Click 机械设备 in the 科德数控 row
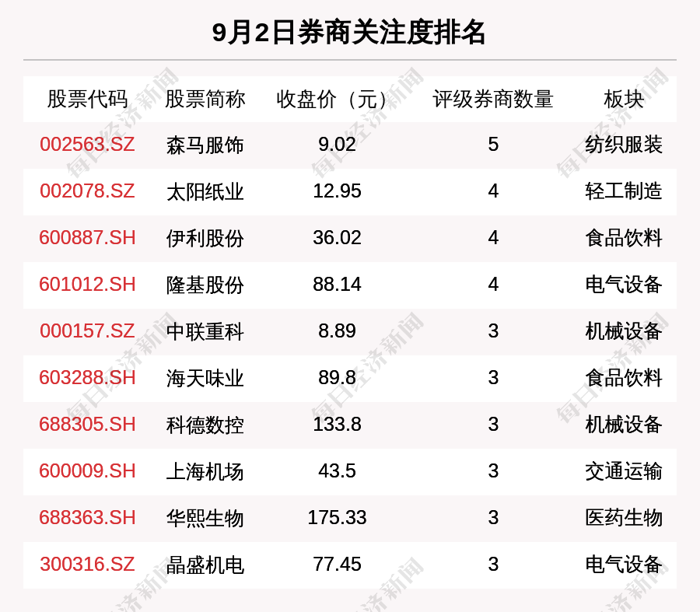Viewport: 700px width, 612px height. (x=624, y=424)
